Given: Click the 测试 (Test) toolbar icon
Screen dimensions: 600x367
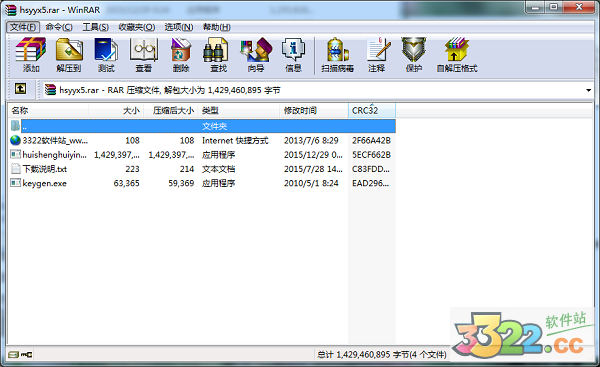Looking at the screenshot, I should 106,50.
